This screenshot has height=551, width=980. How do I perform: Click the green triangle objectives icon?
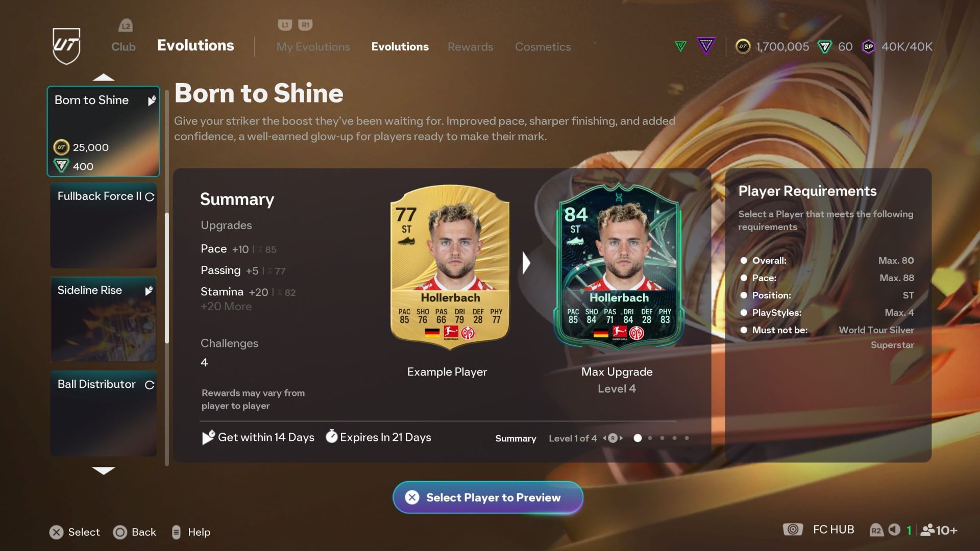click(x=680, y=46)
